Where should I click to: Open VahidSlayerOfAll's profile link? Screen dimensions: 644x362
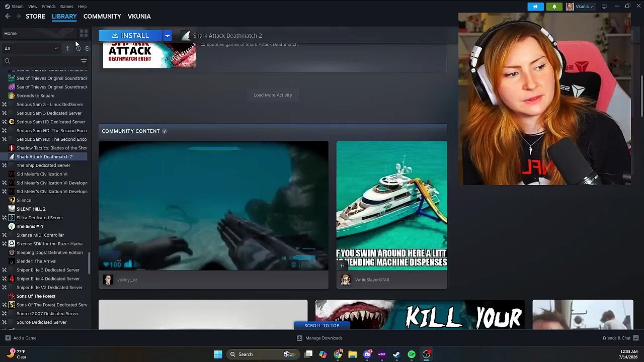coord(372,280)
